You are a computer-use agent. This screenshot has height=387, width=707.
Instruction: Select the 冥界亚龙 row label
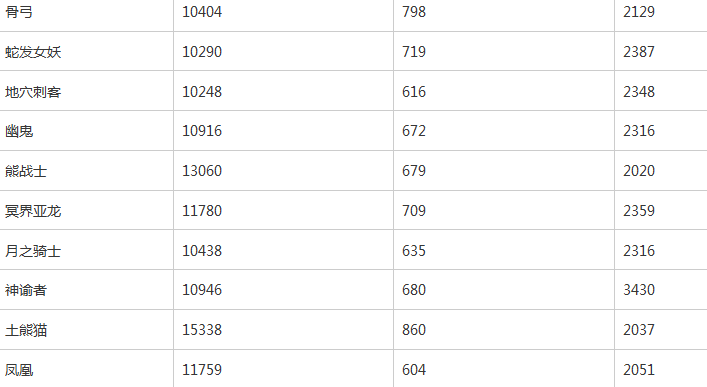(33, 211)
